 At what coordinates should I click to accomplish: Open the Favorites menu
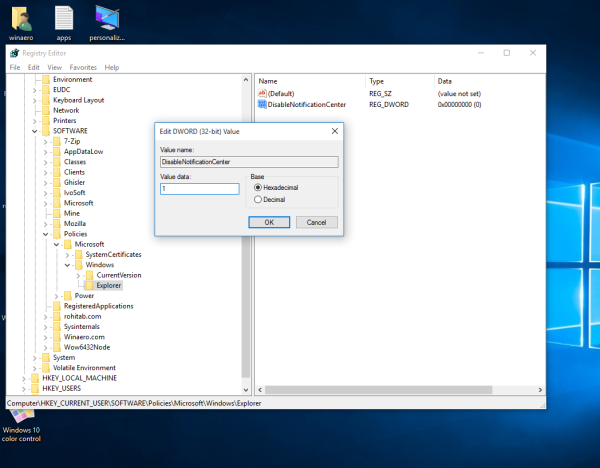pyautogui.click(x=83, y=67)
